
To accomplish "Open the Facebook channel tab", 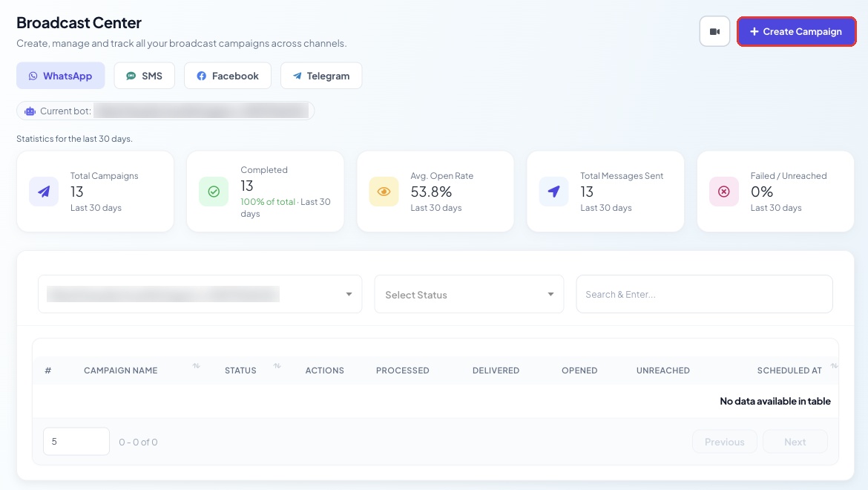I will point(228,76).
